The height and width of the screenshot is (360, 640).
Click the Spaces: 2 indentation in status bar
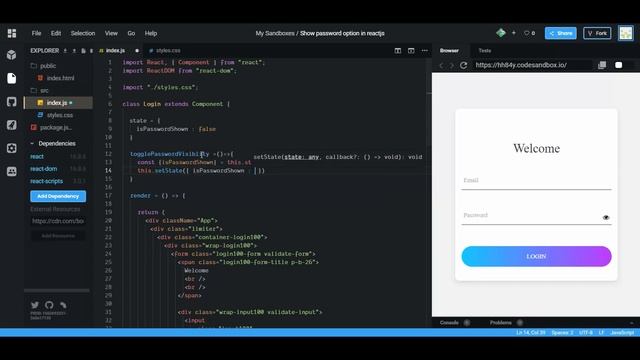pos(562,333)
